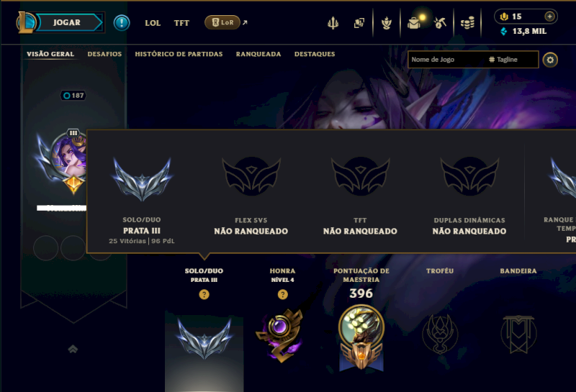The width and height of the screenshot is (576, 392).
Task: Click the plus to buy RP
Action: pyautogui.click(x=549, y=17)
